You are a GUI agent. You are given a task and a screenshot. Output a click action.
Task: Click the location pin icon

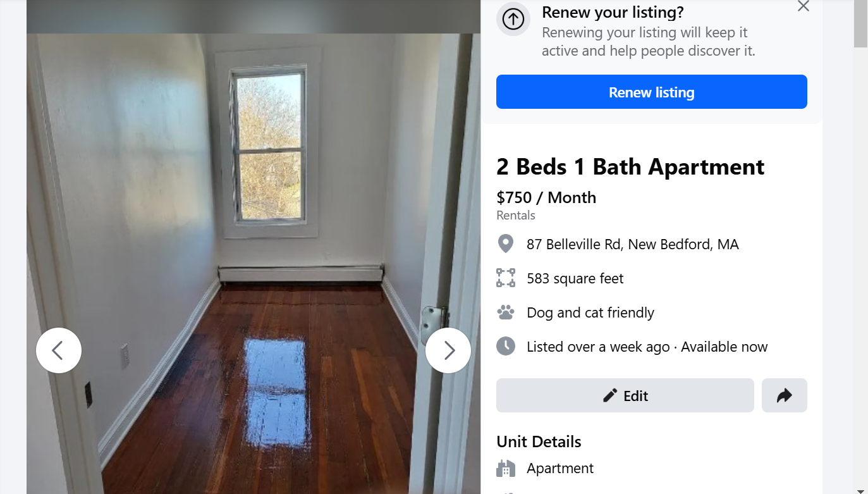[505, 244]
